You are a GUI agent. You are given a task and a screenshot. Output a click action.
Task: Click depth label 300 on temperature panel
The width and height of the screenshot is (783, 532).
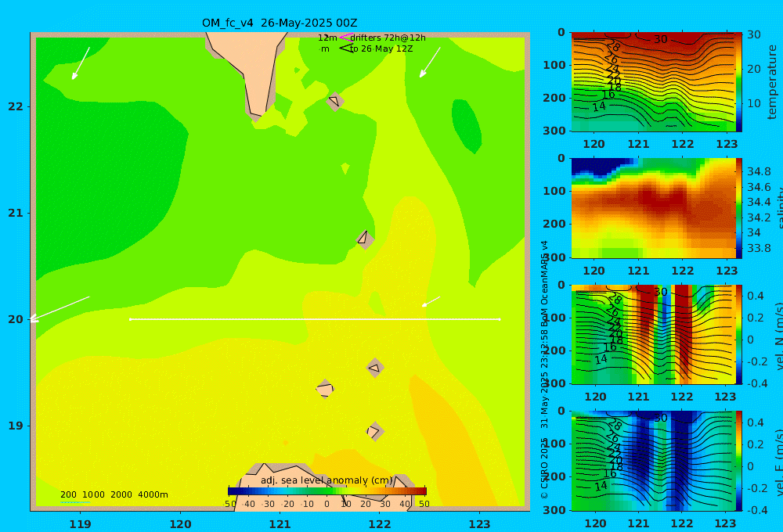[554, 130]
